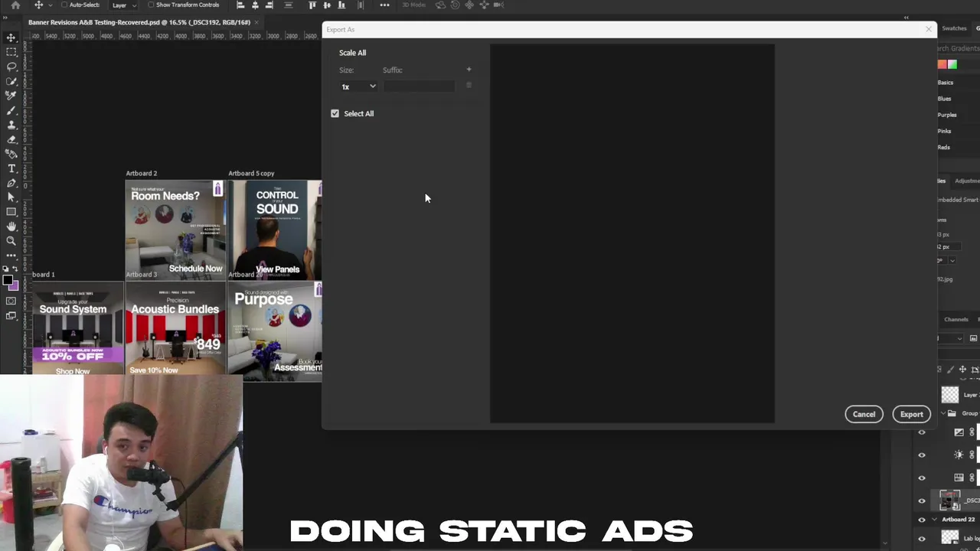Expand the Reds gradient folder
Viewport: 980px width, 551px height.
click(943, 147)
